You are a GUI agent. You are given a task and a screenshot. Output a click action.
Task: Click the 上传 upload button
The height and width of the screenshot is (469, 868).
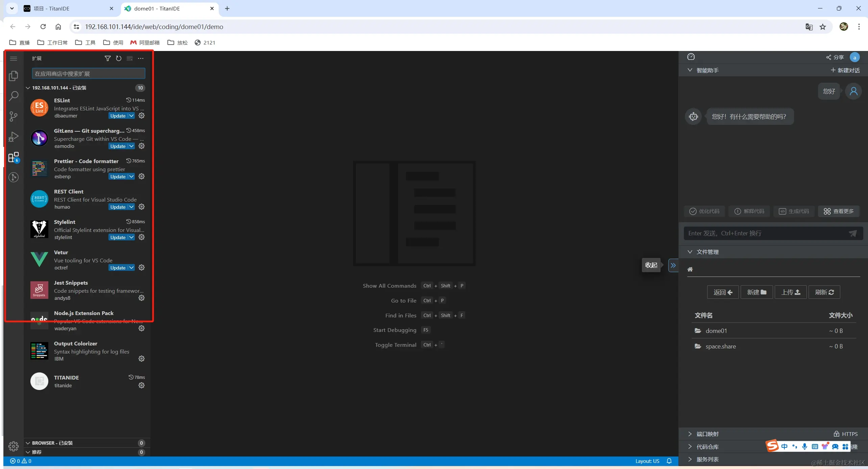tap(790, 292)
